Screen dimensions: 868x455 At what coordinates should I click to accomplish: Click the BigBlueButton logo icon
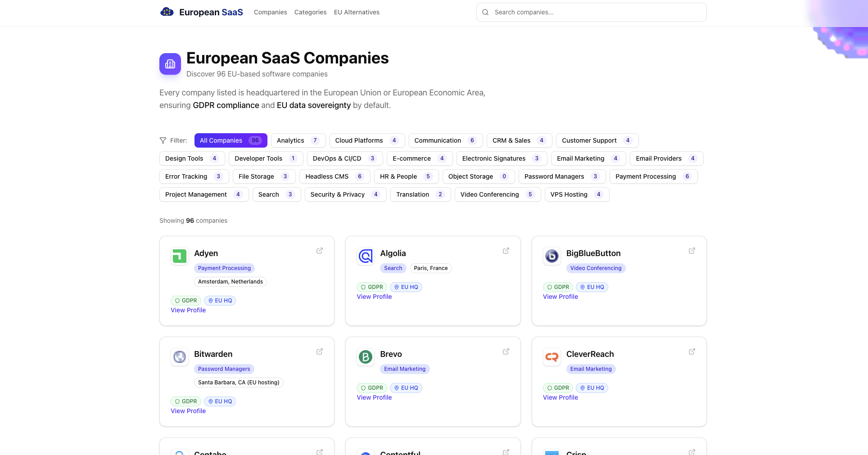pyautogui.click(x=552, y=256)
